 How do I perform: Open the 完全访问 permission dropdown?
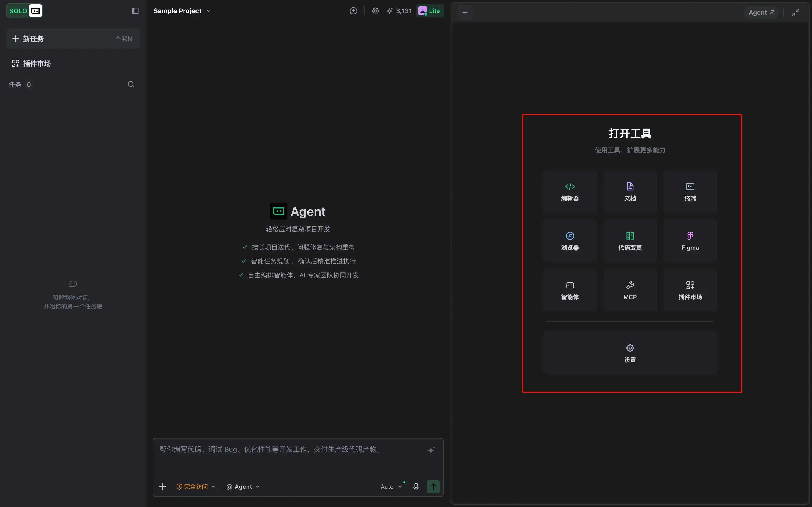(x=196, y=487)
